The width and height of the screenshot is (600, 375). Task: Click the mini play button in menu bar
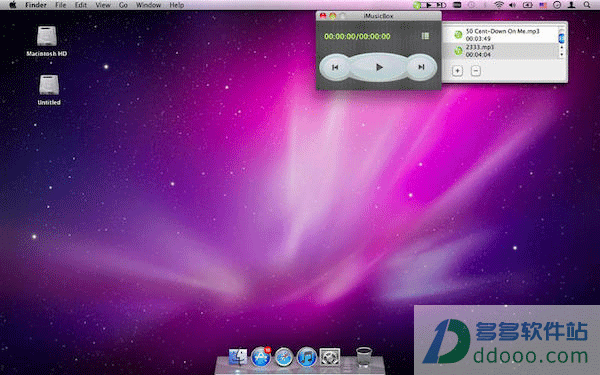(x=429, y=5)
